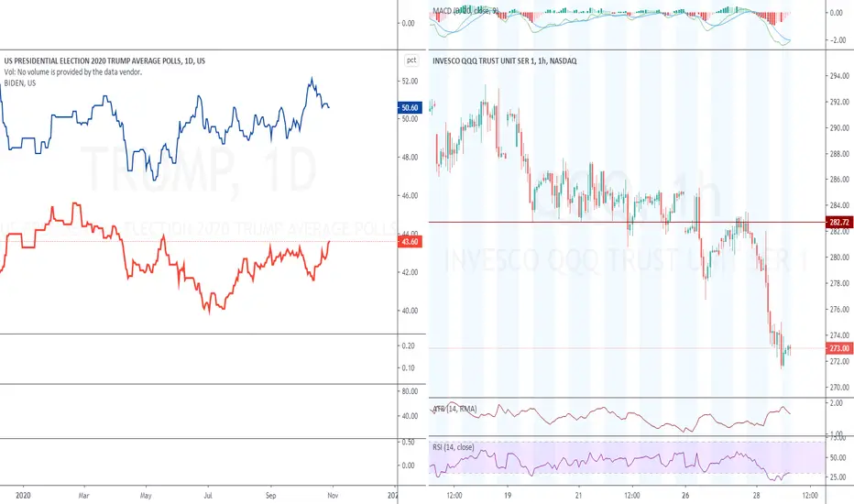The height and width of the screenshot is (504, 854).
Task: Click the 282.72 horizontal line price label
Action: pyautogui.click(x=838, y=223)
